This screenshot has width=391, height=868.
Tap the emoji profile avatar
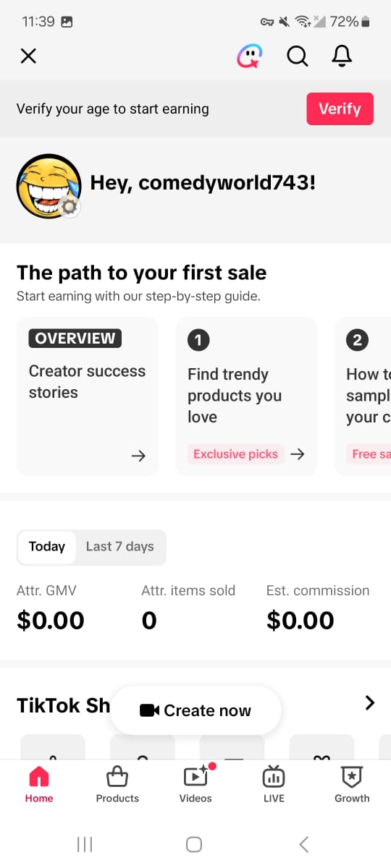click(49, 186)
